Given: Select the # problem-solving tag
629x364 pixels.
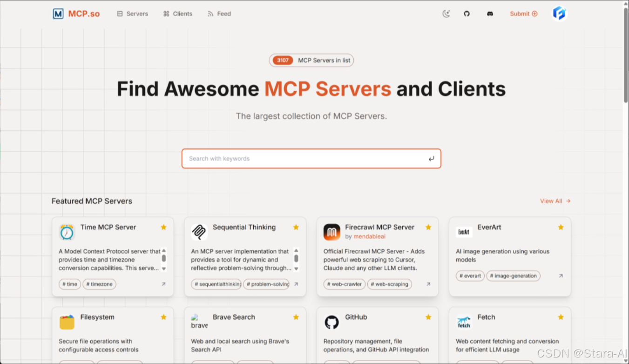Looking at the screenshot, I should pos(267,284).
